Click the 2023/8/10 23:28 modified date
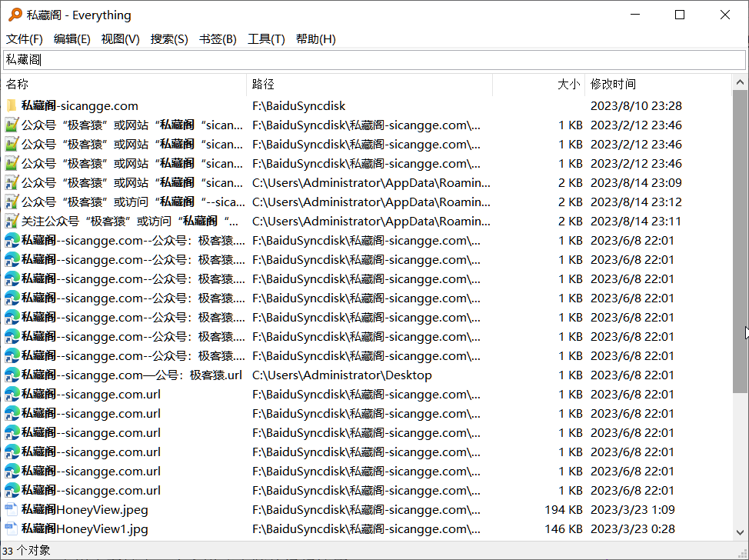The width and height of the screenshot is (749, 560). point(636,105)
